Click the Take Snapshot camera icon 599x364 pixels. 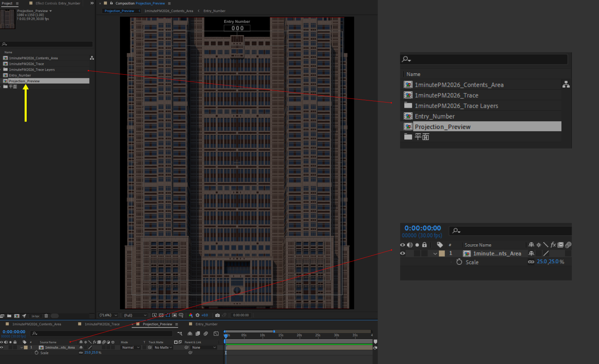pos(217,315)
